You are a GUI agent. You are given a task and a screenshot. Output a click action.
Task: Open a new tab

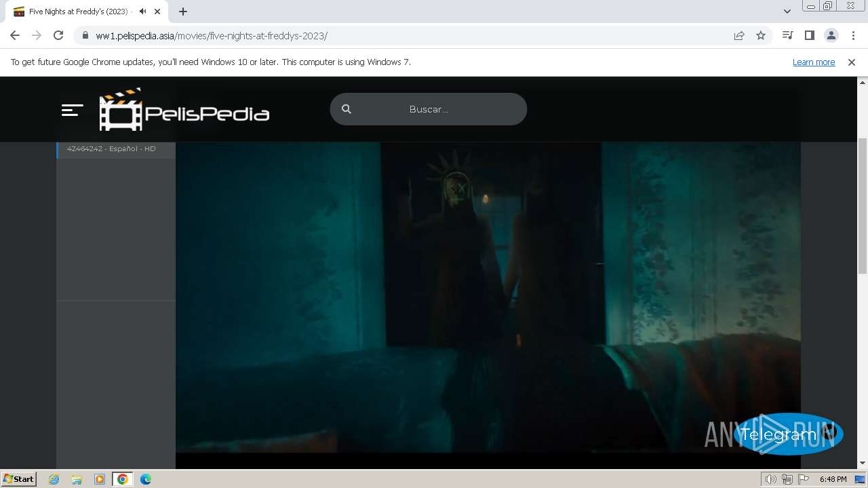coord(182,12)
